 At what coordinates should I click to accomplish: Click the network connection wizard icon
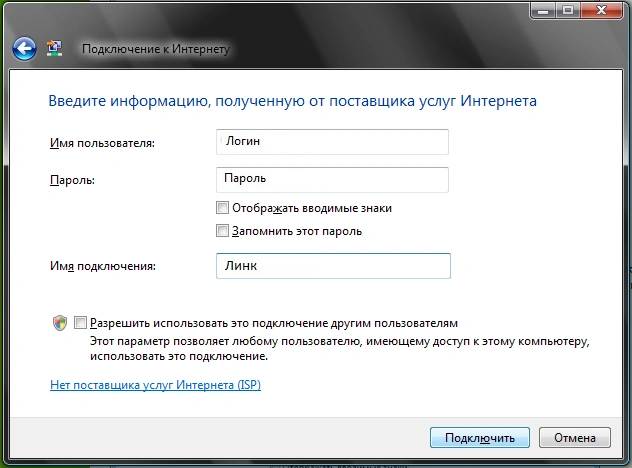click(x=56, y=48)
